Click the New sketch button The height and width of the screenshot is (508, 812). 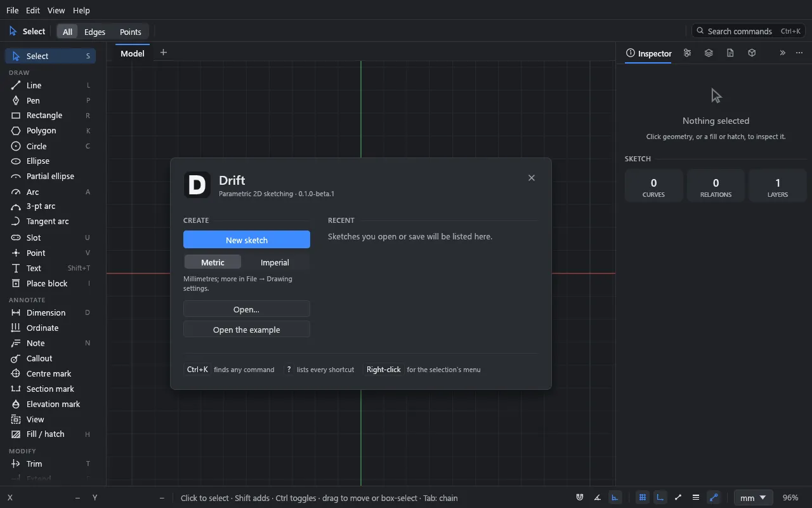pos(247,239)
